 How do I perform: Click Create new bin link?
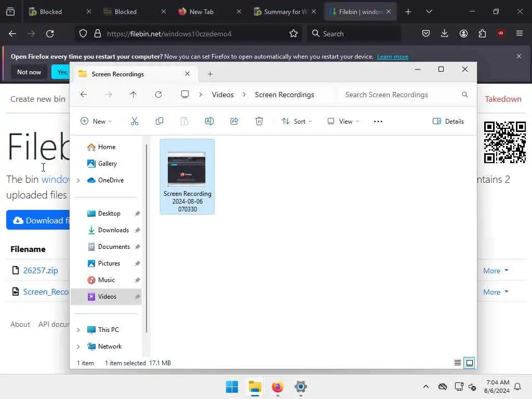point(37,99)
